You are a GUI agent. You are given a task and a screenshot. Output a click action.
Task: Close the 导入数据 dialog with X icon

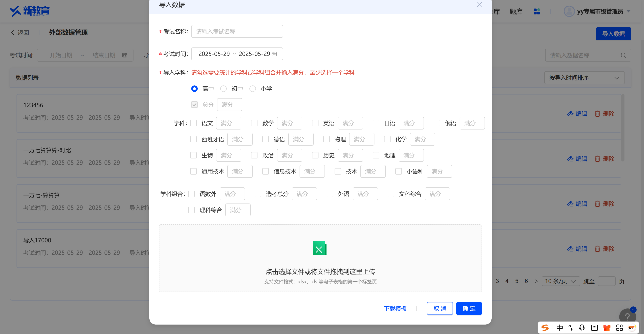480,4
